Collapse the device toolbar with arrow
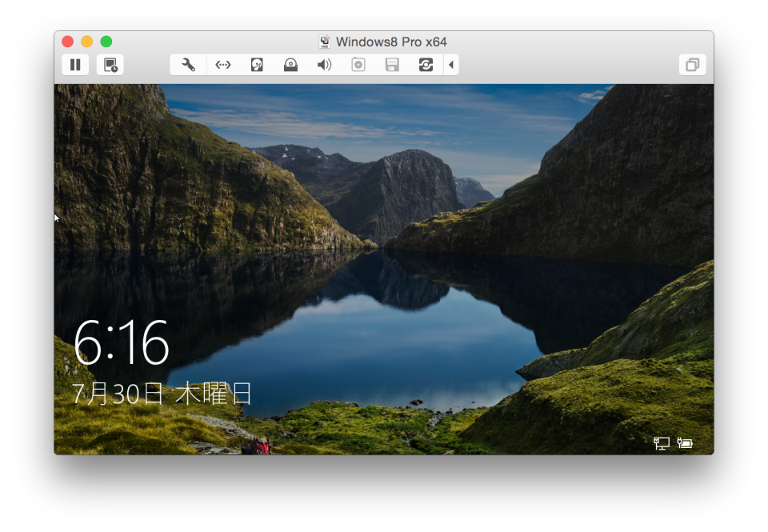Screen dimensions: 768x532 (x=451, y=65)
